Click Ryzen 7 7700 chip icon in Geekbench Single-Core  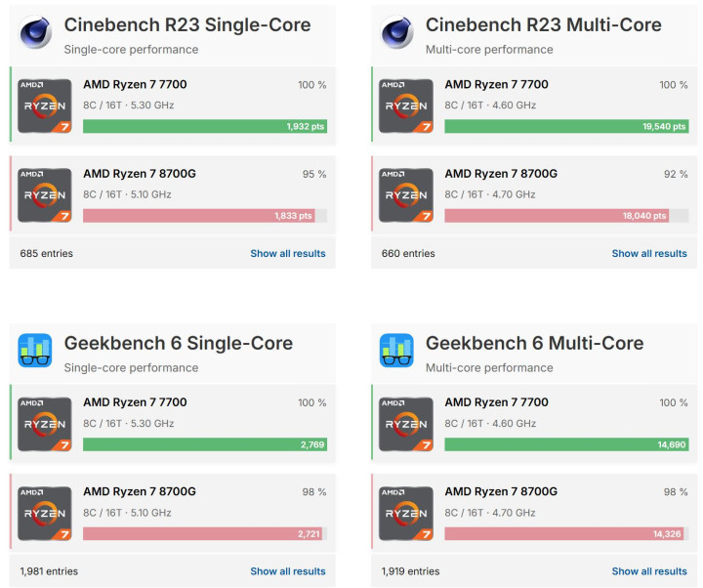45,424
